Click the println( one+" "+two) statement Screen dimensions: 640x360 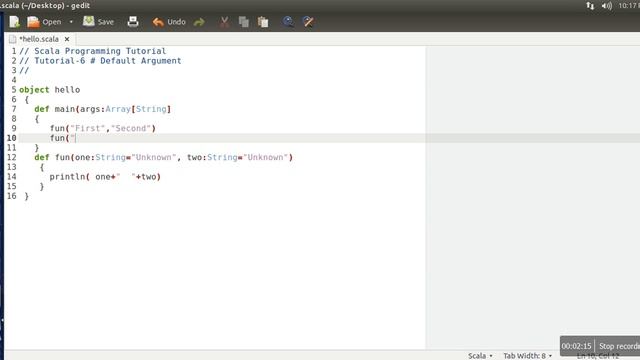[105, 177]
